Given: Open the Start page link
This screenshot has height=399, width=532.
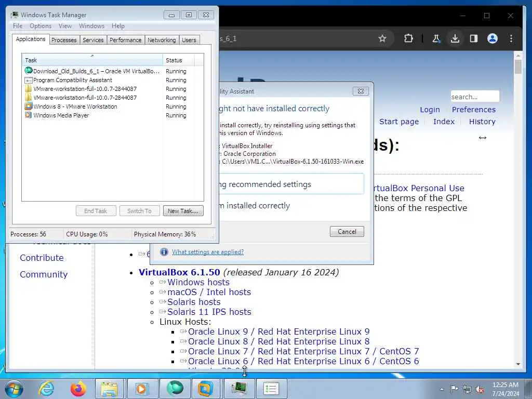Looking at the screenshot, I should pos(399,122).
